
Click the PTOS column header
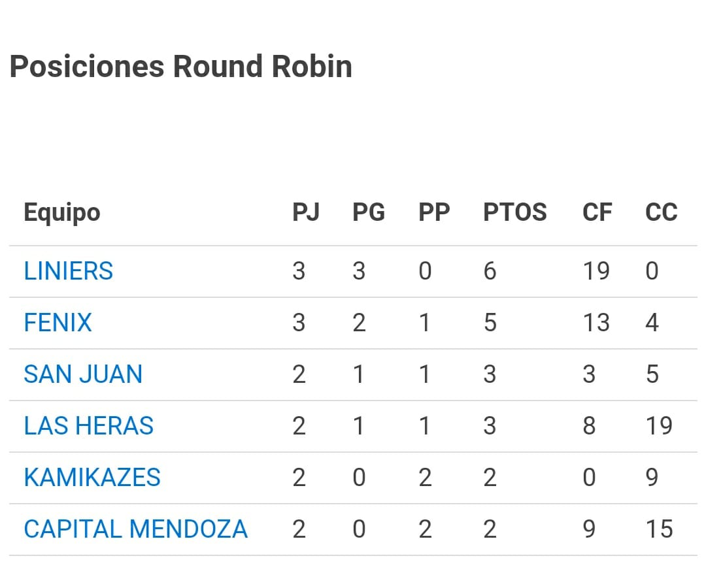pos(514,212)
